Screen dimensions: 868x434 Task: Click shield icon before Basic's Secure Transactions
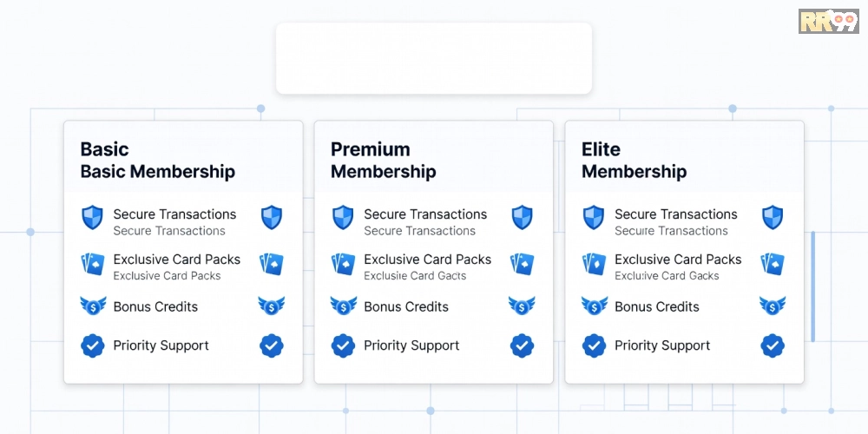[x=92, y=218]
